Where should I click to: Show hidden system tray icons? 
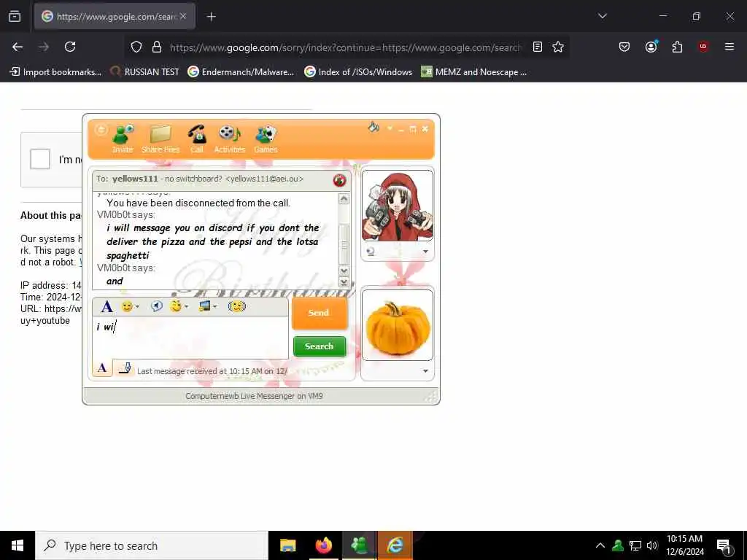600,545
